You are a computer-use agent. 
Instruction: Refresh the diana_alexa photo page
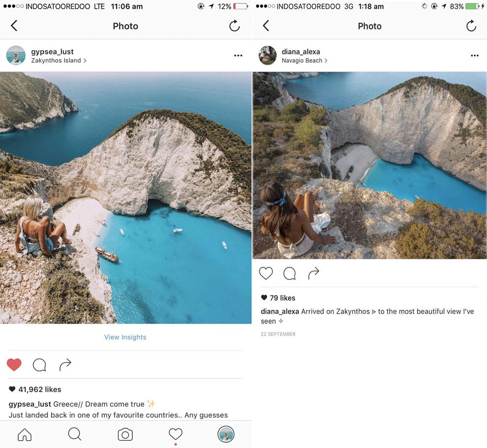471,26
